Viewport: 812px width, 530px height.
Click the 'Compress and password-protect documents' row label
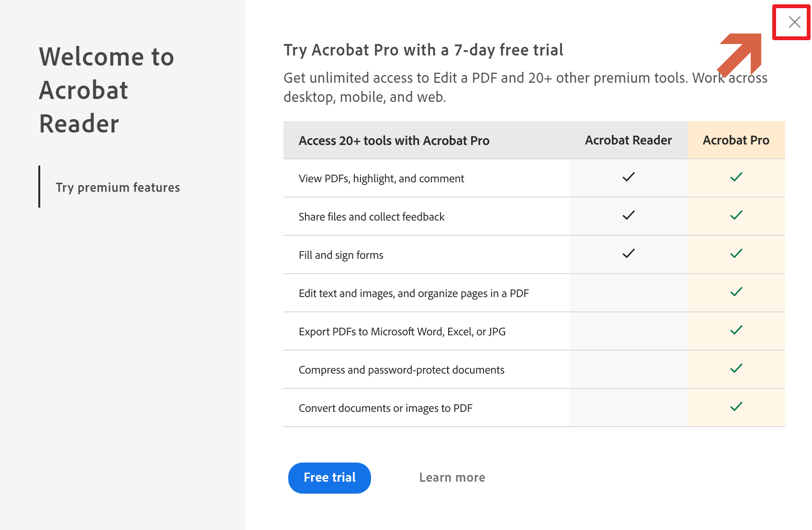click(401, 370)
